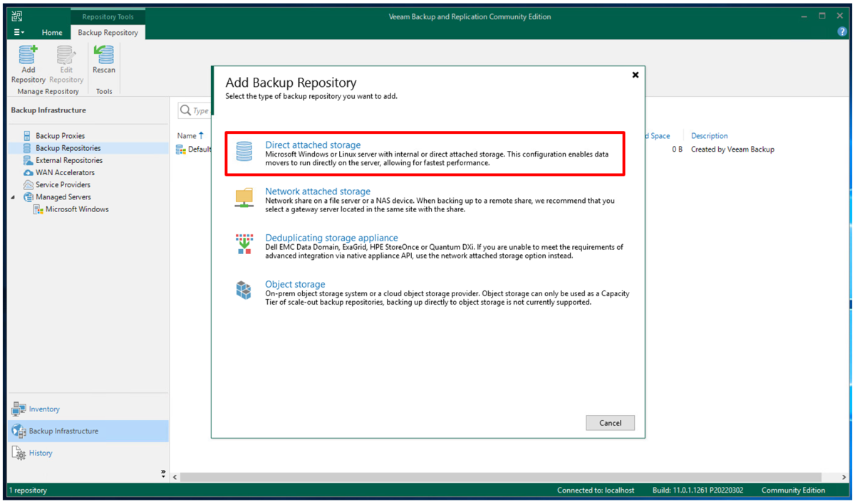This screenshot has width=855, height=504.
Task: Close the Add Backup Repository dialog
Action: click(636, 75)
